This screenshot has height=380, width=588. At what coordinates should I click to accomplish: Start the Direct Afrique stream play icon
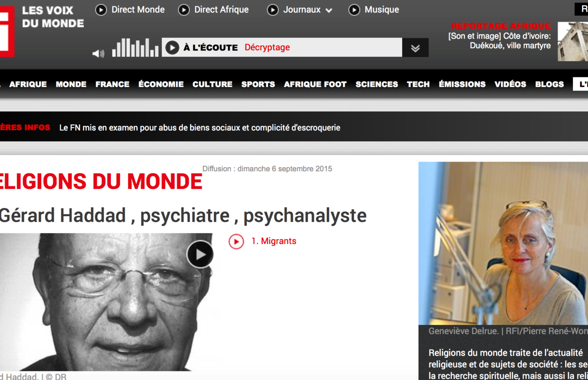184,10
